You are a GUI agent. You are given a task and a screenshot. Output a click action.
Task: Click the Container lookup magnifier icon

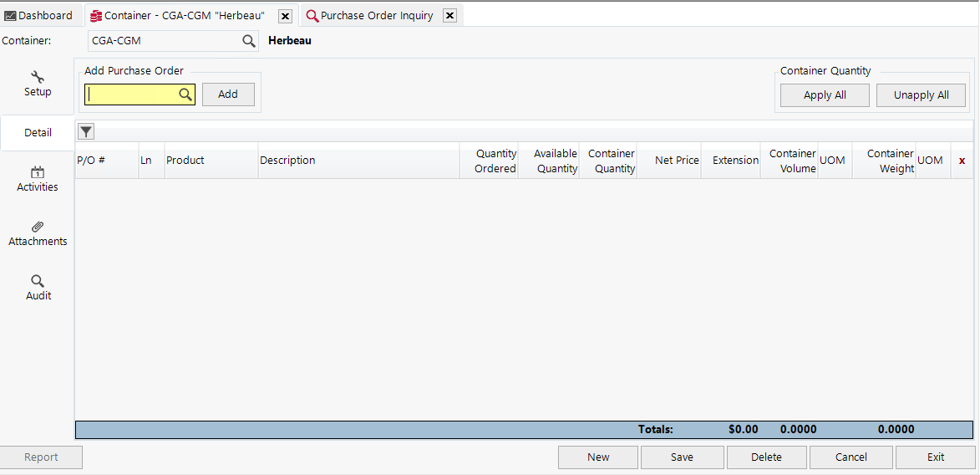[x=249, y=41]
